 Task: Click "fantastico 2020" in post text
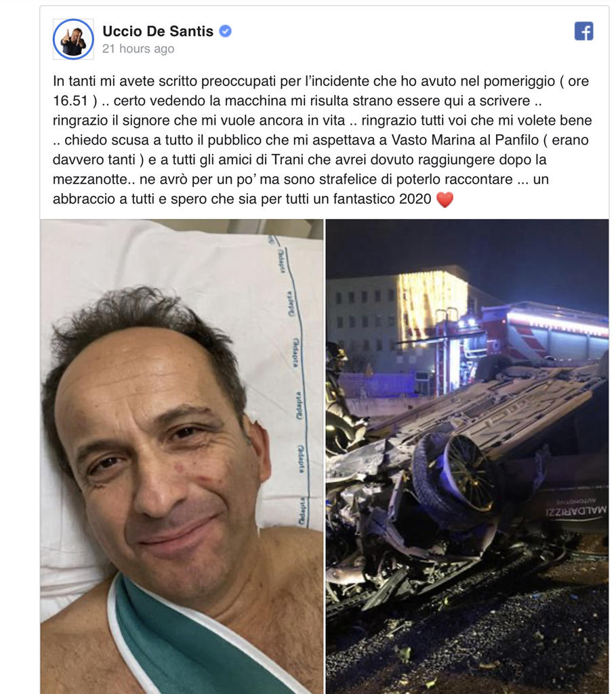point(382,199)
